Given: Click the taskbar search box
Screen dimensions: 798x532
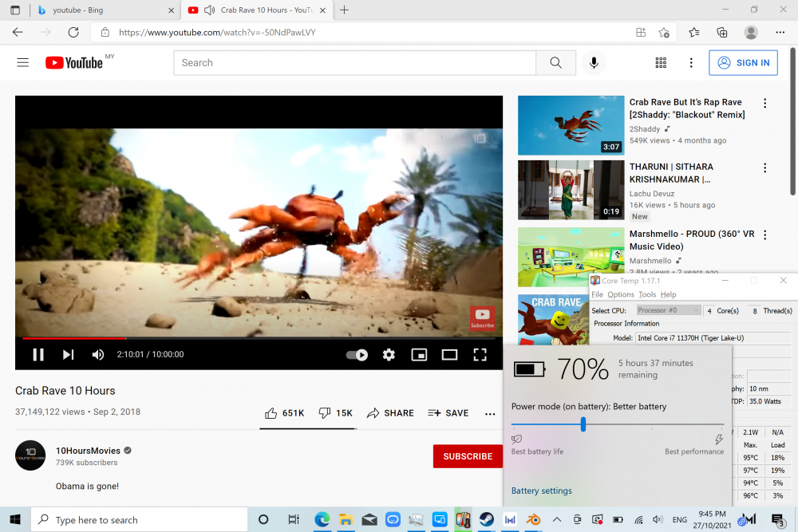Looking at the screenshot, I should point(140,519).
